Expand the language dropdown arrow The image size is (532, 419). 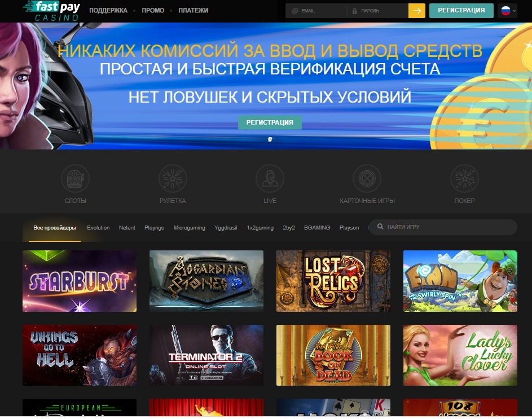coord(515,11)
